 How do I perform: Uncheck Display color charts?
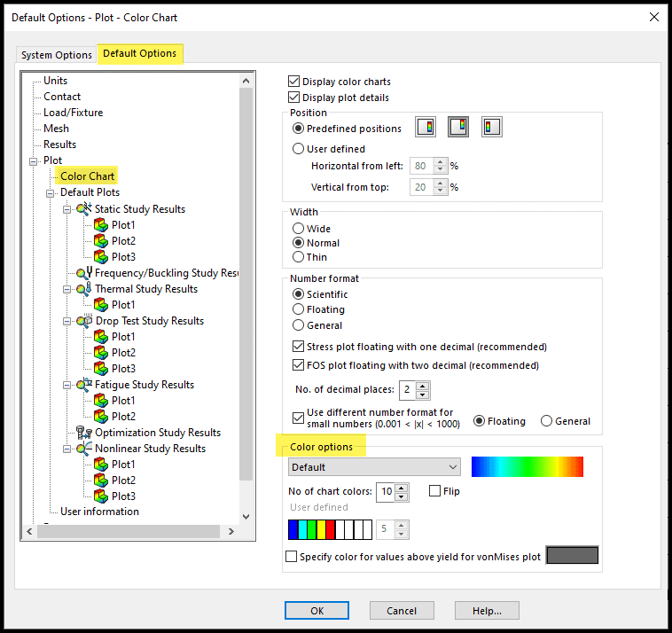[x=295, y=82]
